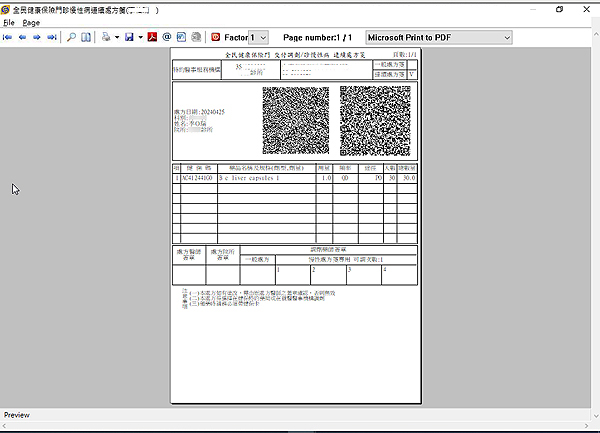Image resolution: width=600 pixels, height=433 pixels.
Task: Click the book-style page view icon
Action: point(85,37)
